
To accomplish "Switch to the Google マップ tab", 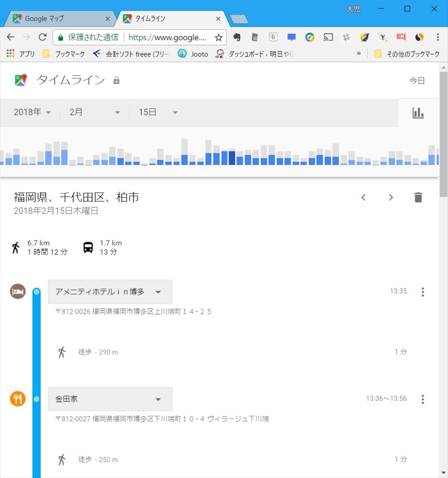I will click(60, 18).
